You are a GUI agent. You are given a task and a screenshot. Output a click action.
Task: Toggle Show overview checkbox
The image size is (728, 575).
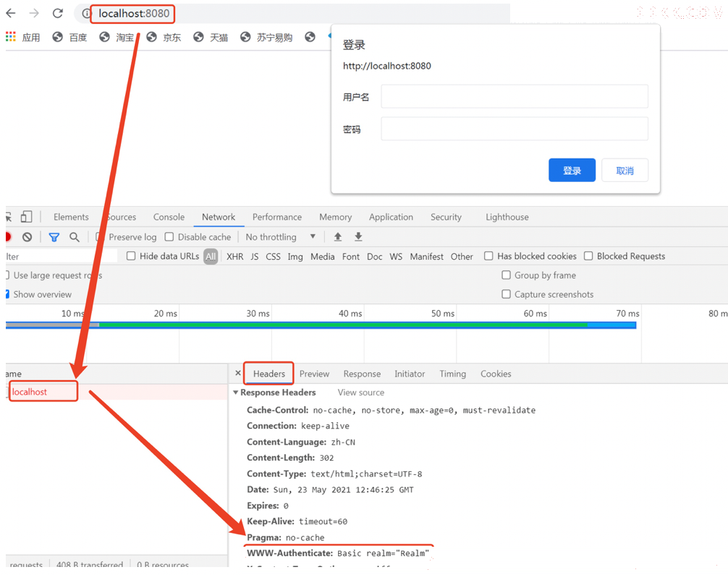pyautogui.click(x=7, y=294)
